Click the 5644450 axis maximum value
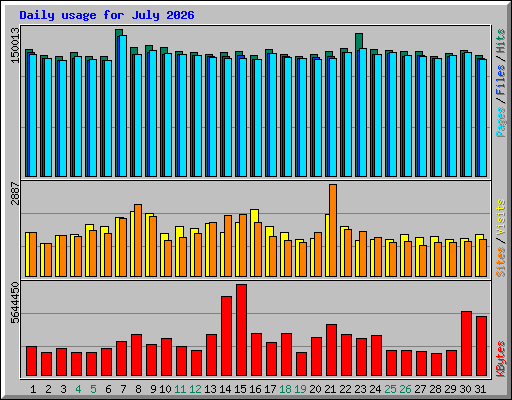Image resolution: width=512 pixels, height=400 pixels. click(15, 303)
